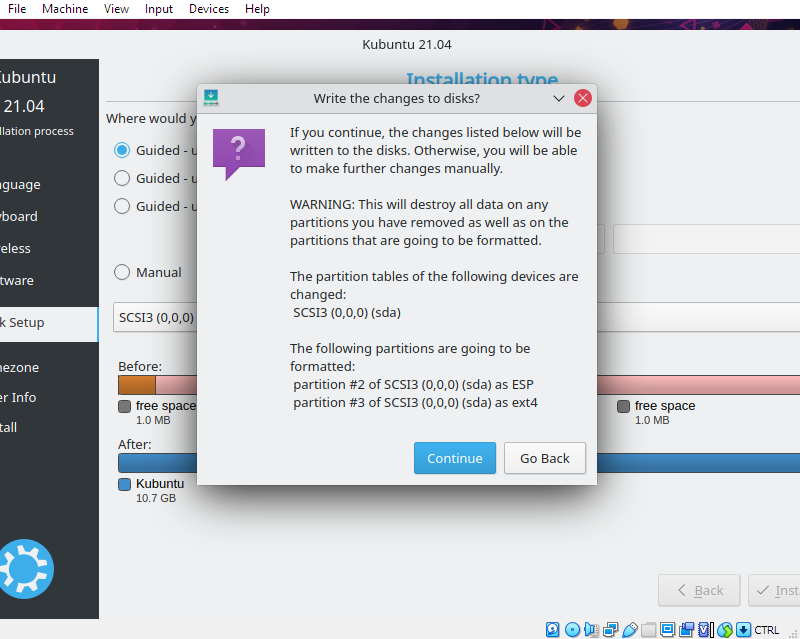The width and height of the screenshot is (800, 639).
Task: Click the 'Before:' label
Action: pos(140,366)
